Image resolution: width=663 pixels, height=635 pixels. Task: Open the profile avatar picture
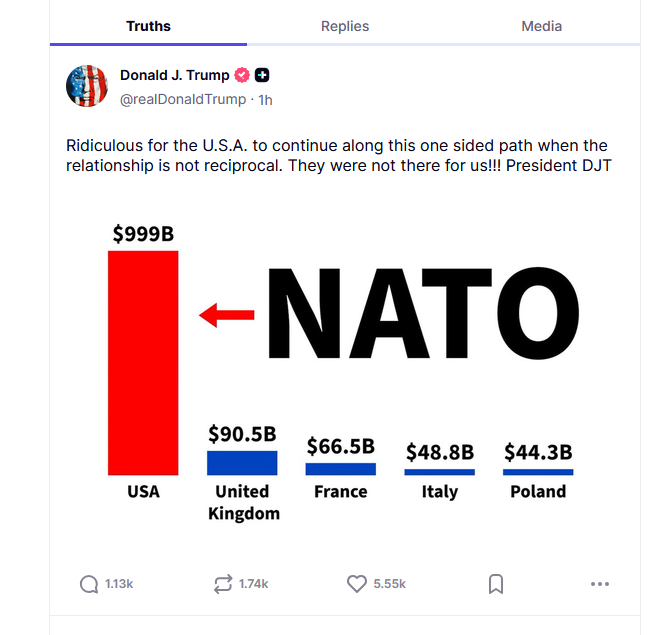[x=87, y=86]
